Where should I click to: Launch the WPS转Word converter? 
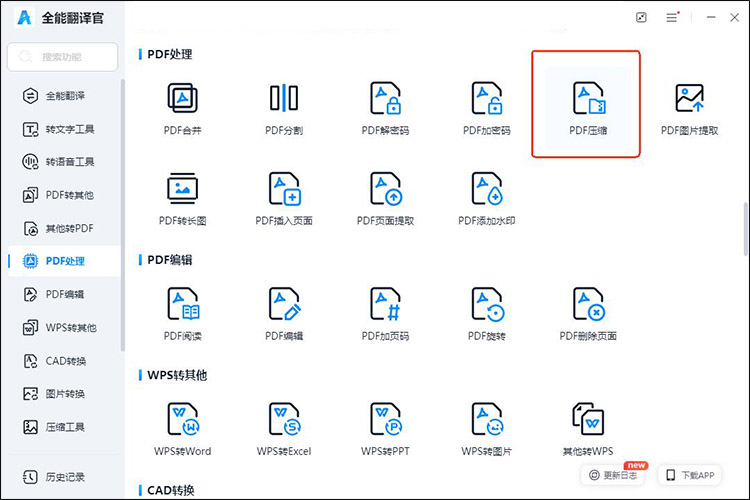click(182, 430)
